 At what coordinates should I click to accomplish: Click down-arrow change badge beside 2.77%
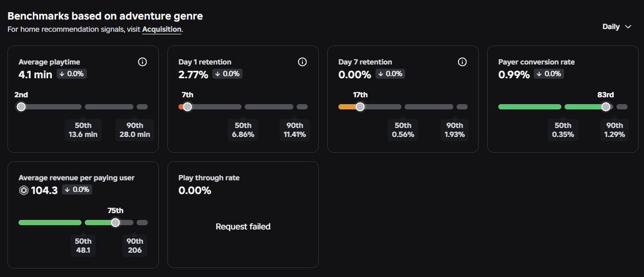(x=227, y=74)
